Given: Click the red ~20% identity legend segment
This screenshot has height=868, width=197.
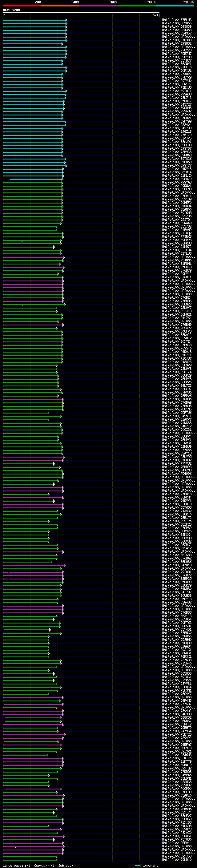Looking at the screenshot, I should point(22,6).
